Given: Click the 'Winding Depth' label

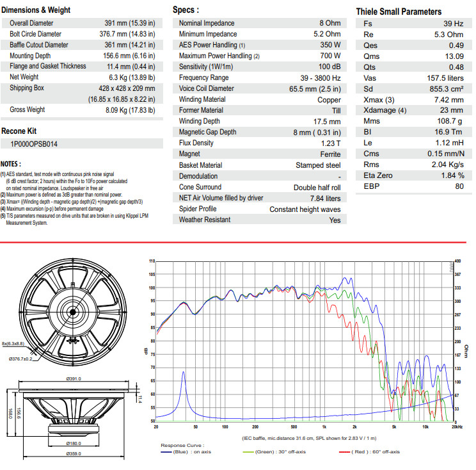Looking at the screenshot, I should (x=200, y=121).
